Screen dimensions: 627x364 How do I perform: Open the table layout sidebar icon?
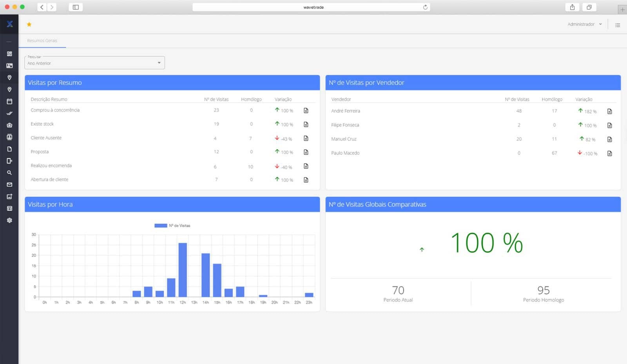9,208
